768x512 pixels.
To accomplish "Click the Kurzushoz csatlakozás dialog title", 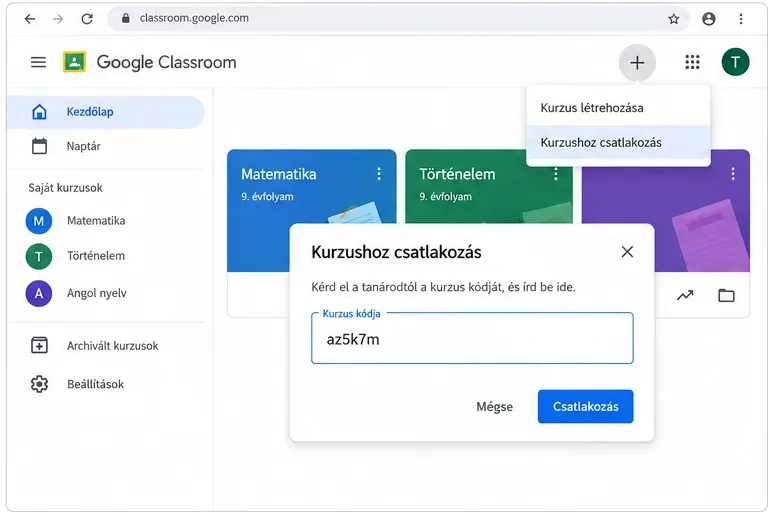I will click(x=396, y=252).
